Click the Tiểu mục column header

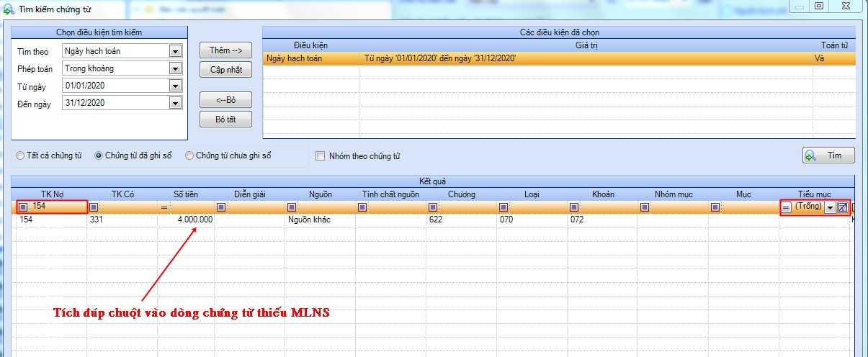[815, 194]
